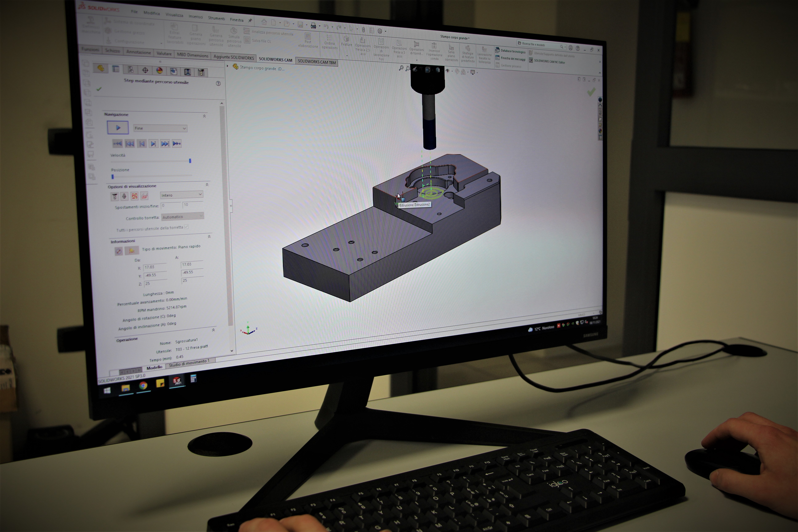Open the Windows Start menu
798x532 pixels.
107,391
